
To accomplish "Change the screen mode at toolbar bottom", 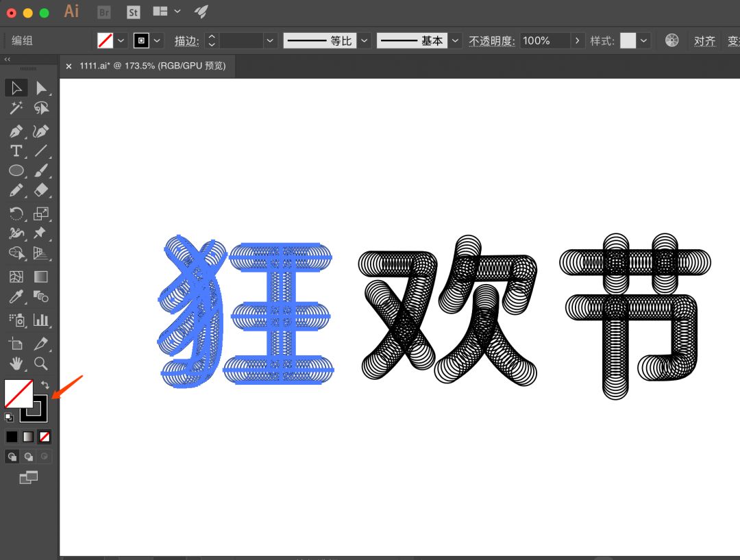I will (27, 478).
